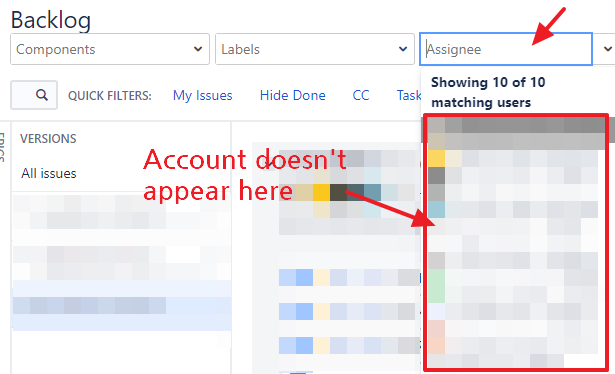The height and width of the screenshot is (374, 615).
Task: Click the Showing 10 of 10 matching users text
Action: tap(488, 93)
